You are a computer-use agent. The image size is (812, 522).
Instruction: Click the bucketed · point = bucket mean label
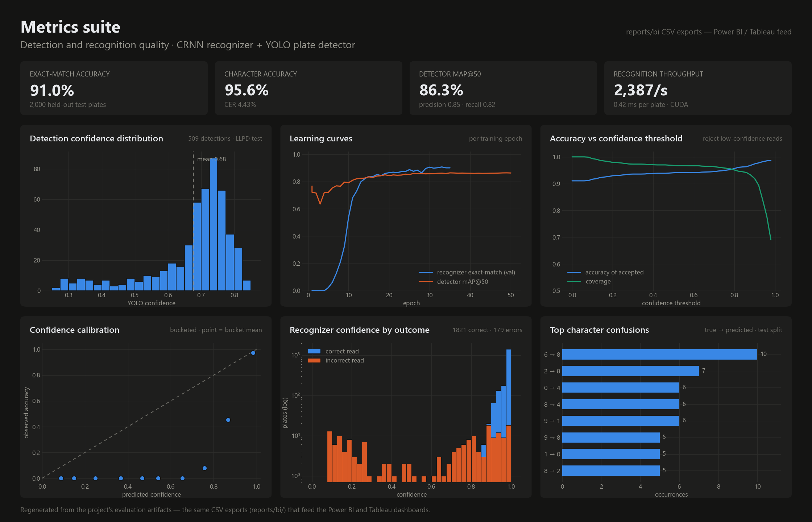[216, 330]
